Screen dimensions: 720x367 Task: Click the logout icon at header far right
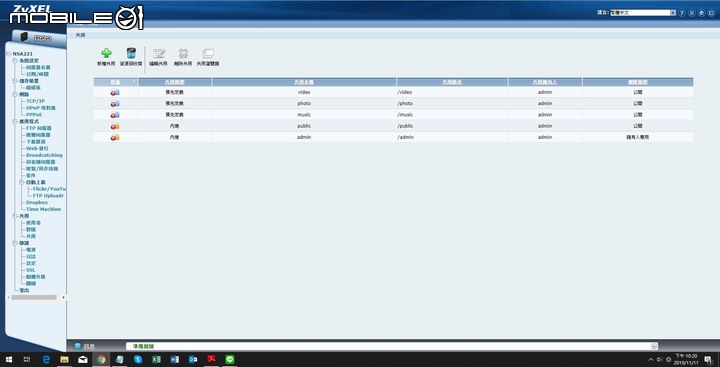(711, 13)
